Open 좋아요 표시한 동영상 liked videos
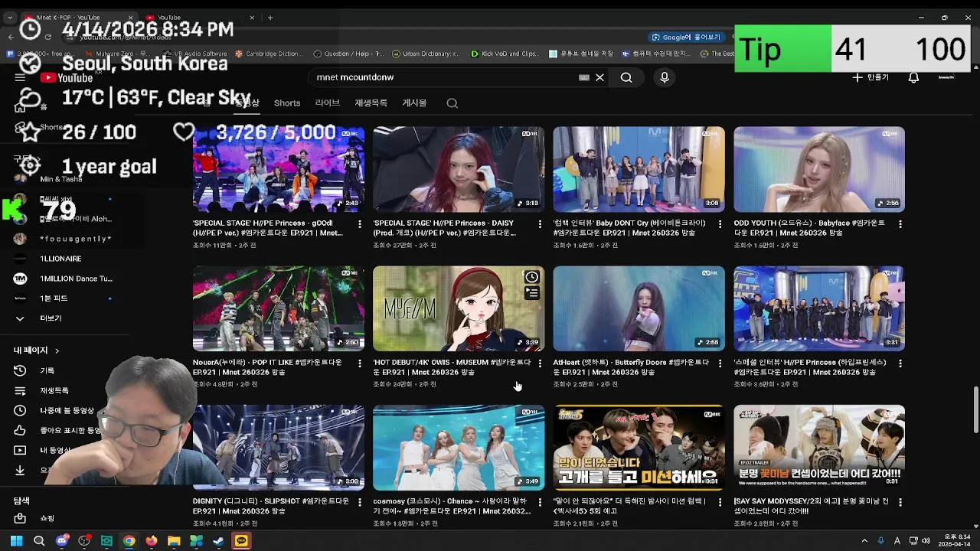Screen dimensions: 980x551 coord(57,430)
